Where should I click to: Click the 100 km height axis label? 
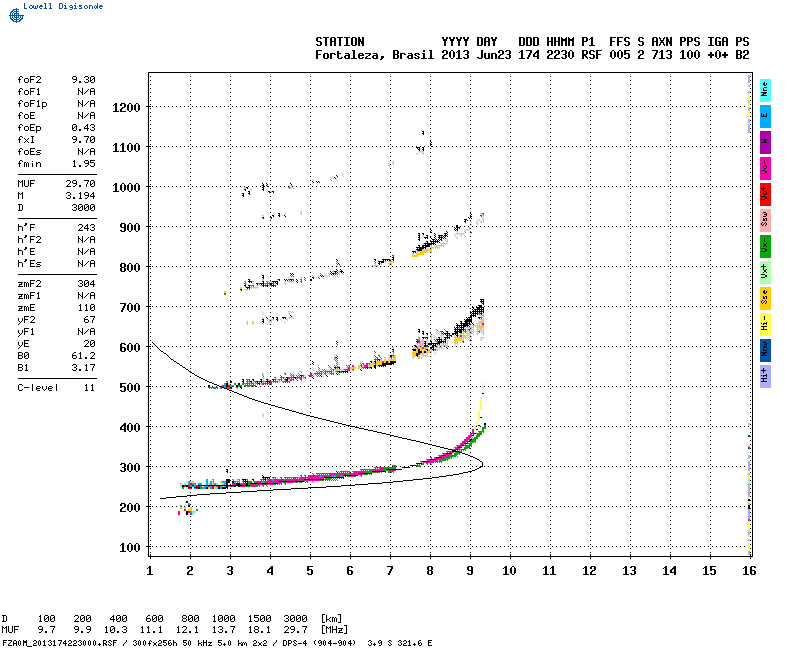click(x=130, y=548)
